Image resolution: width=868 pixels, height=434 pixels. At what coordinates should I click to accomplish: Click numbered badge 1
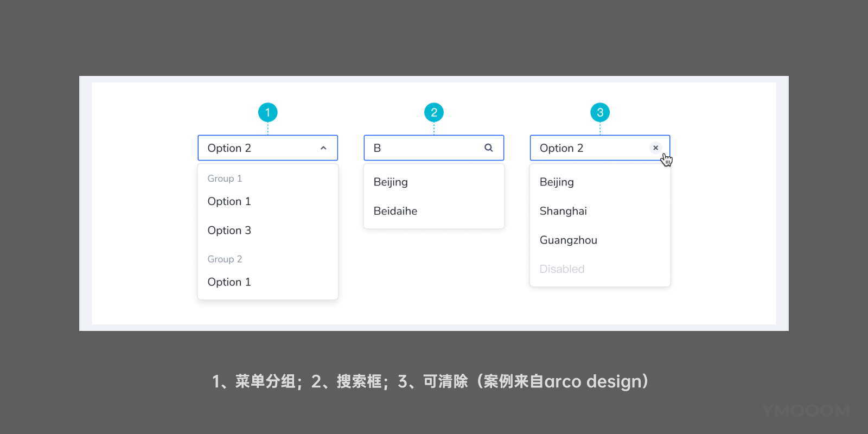click(x=267, y=112)
